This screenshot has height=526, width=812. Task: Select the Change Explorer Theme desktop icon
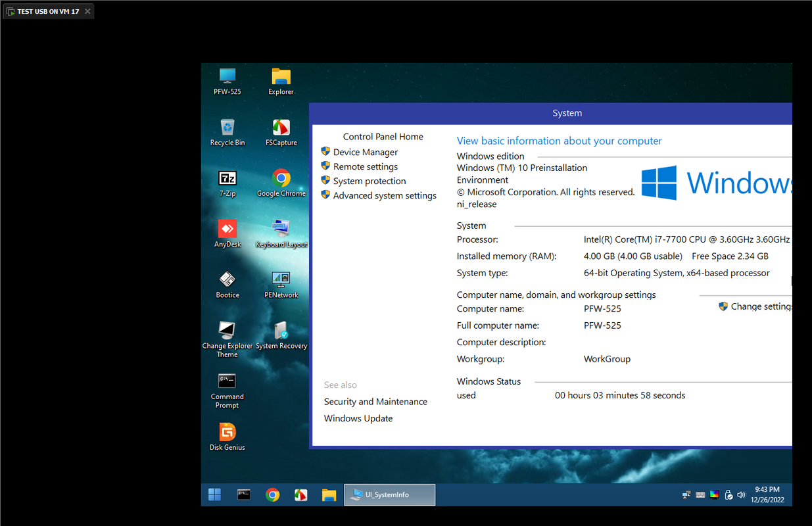(227, 339)
